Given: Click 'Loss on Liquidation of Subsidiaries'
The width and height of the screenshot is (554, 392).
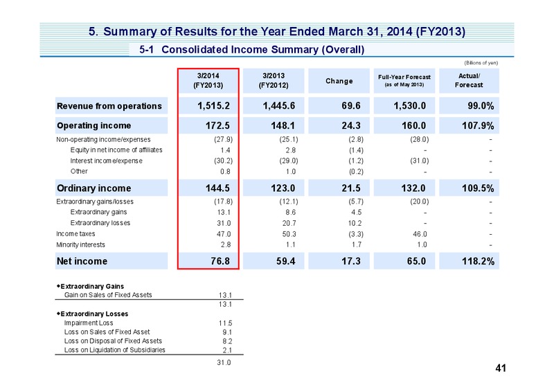Looking at the screenshot, I should pyautogui.click(x=115, y=350).
